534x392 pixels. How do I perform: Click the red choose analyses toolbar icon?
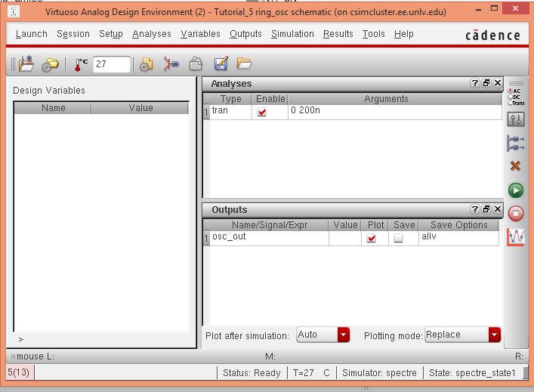171,63
